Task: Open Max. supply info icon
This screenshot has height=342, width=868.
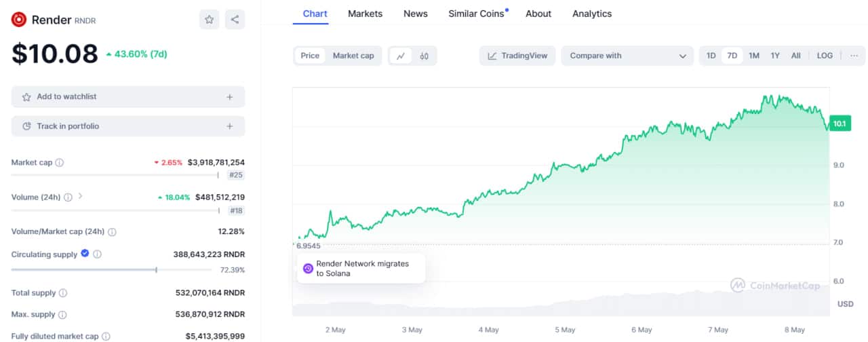Action: 62,315
